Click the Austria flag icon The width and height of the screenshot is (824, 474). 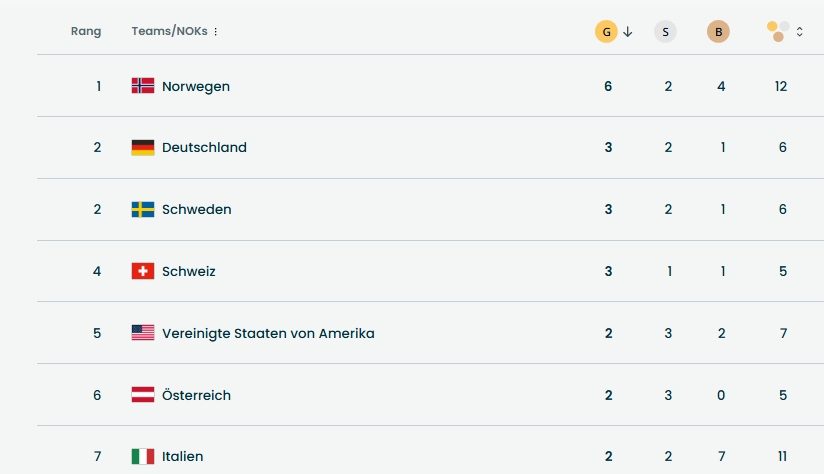pyautogui.click(x=143, y=395)
